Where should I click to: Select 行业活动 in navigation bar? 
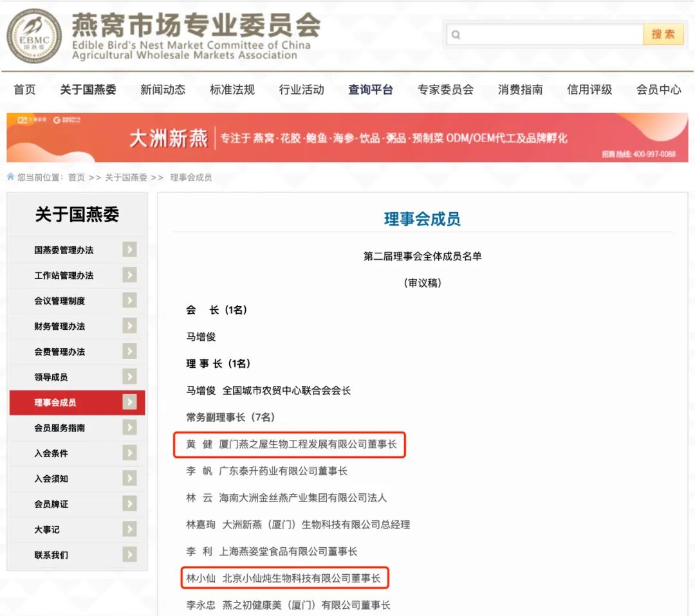[301, 89]
